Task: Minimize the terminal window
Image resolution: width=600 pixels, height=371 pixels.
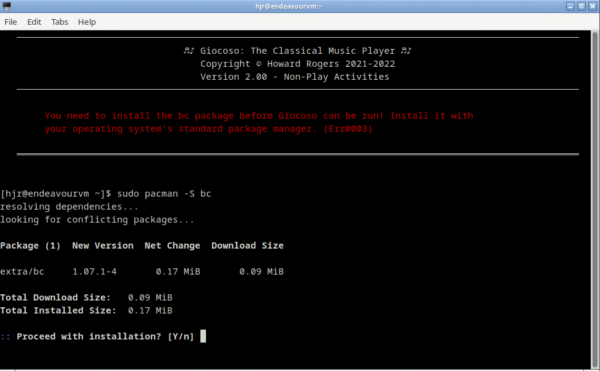Action: click(570, 6)
